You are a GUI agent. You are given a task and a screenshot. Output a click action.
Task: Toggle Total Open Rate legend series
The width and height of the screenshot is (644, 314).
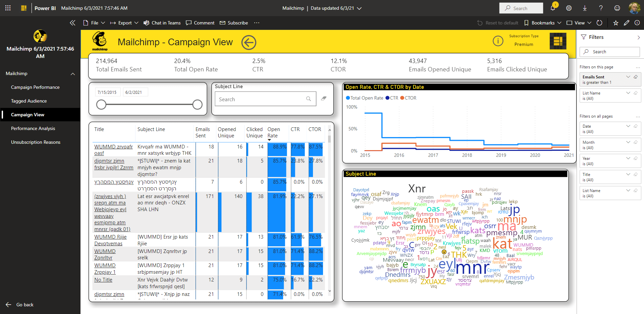pyautogui.click(x=365, y=98)
